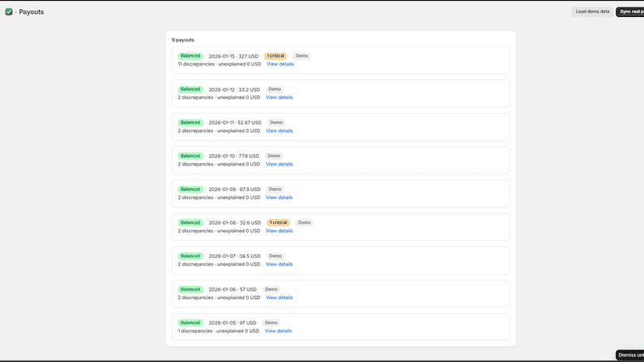The image size is (644, 362).
Task: Click '1 discrepancies · unexplained 0 USD' text
Action: [219, 331]
